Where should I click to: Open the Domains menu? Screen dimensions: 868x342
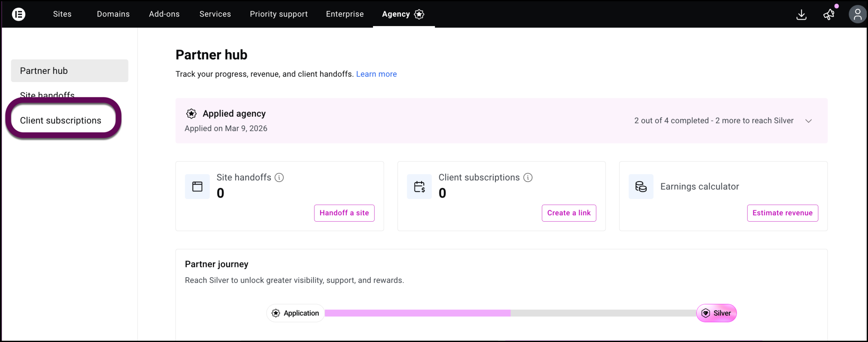[x=113, y=14]
